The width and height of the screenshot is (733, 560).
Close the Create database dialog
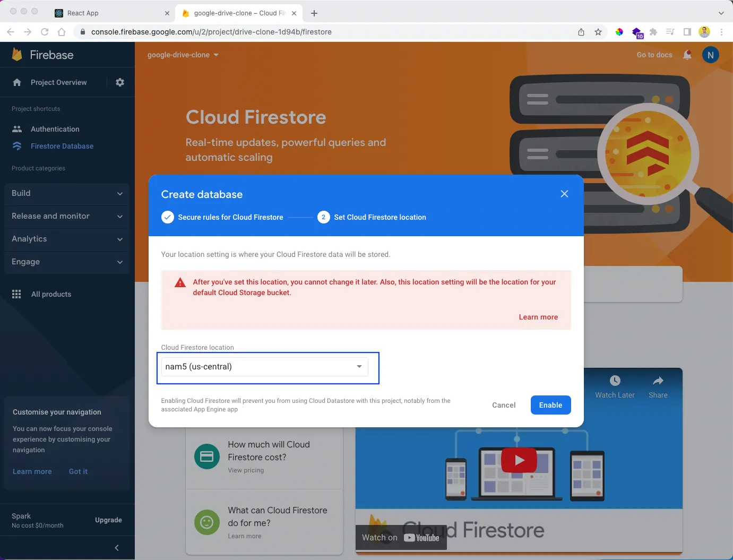[564, 194]
